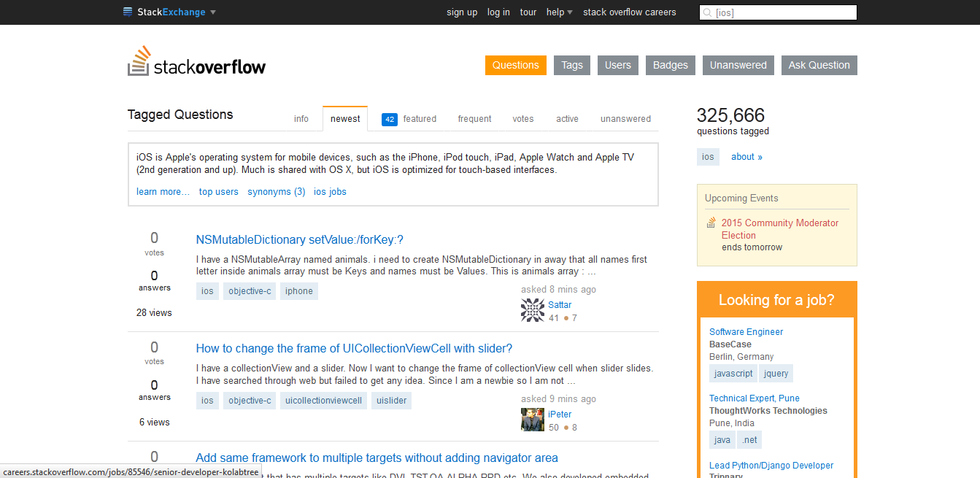Open the synonyms (3) link
The image size is (980, 478).
click(x=277, y=192)
